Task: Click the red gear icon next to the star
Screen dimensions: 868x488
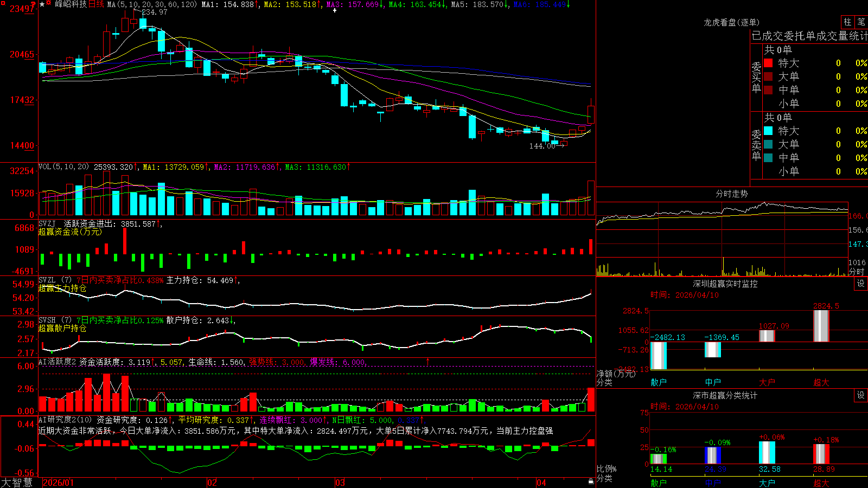Action: coord(49,4)
